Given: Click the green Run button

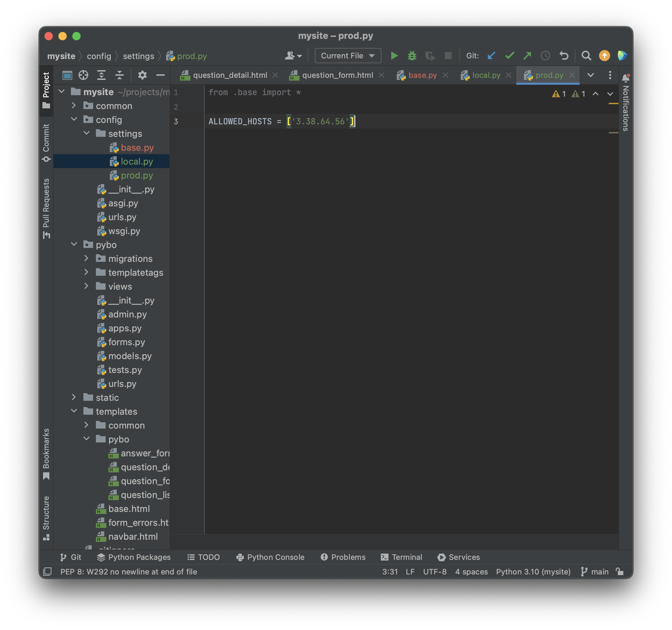Looking at the screenshot, I should click(x=394, y=56).
